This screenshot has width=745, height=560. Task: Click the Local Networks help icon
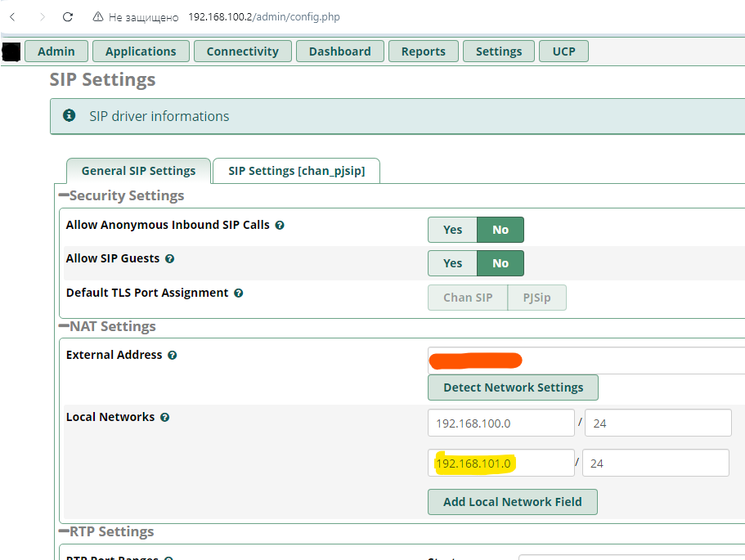click(x=164, y=417)
